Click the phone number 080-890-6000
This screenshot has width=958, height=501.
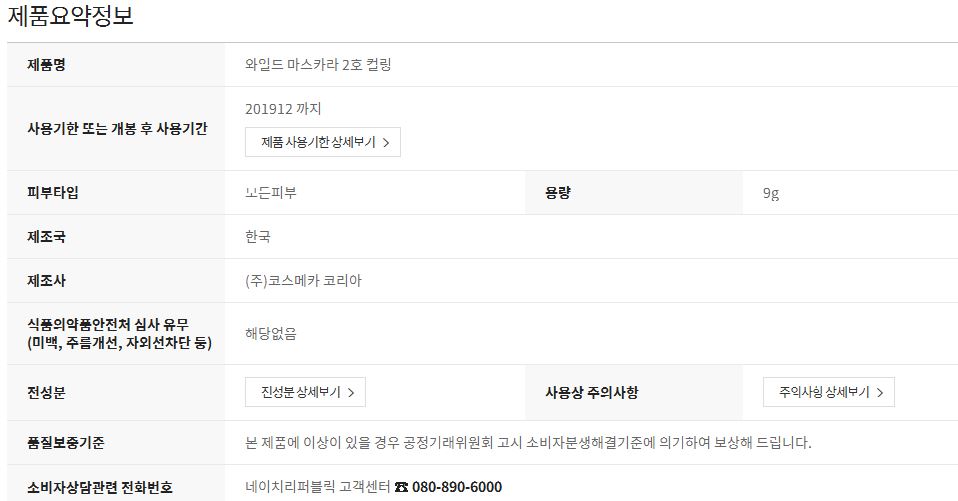pos(457,487)
